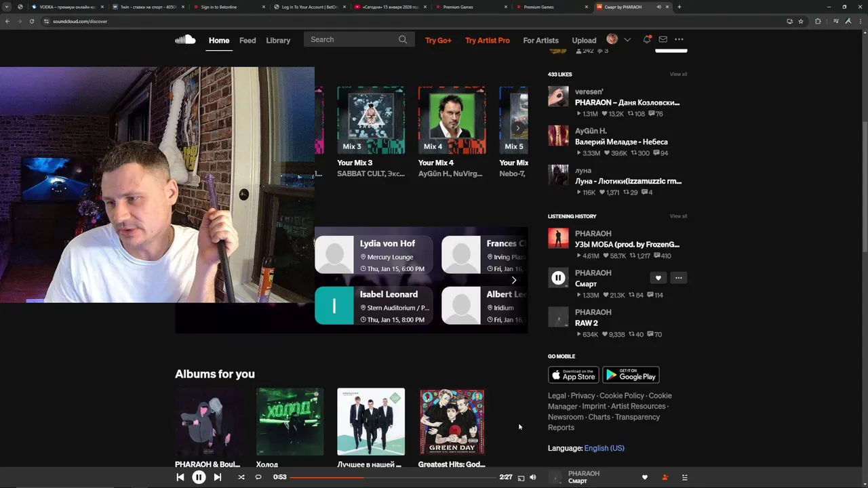Skip to previous track in player bar

[180, 477]
